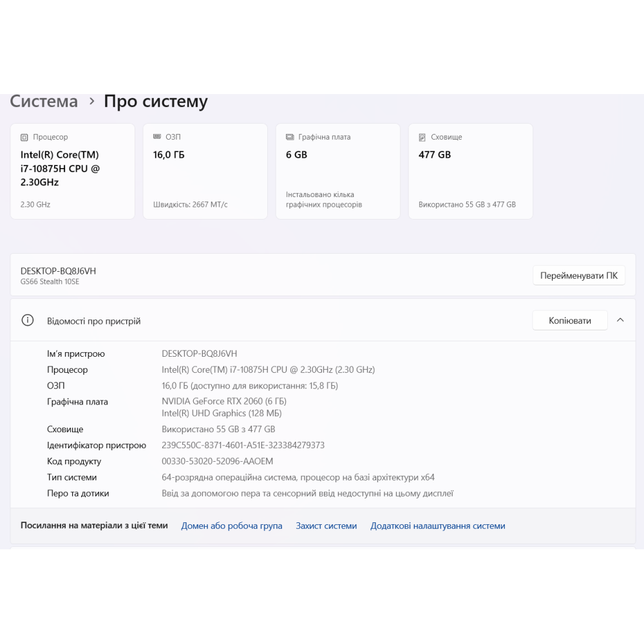Open the Сховище 477 GB card
Screen dimensions: 644x644
coord(470,171)
